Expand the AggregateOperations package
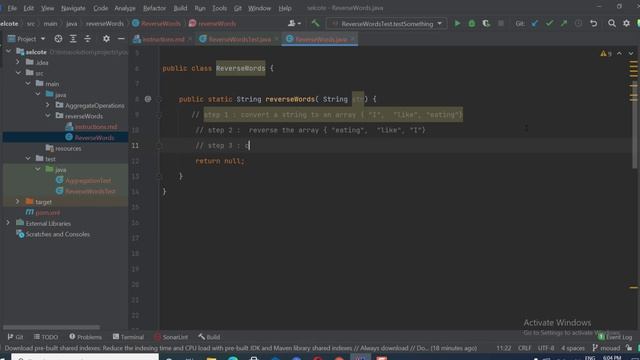 (x=48, y=105)
